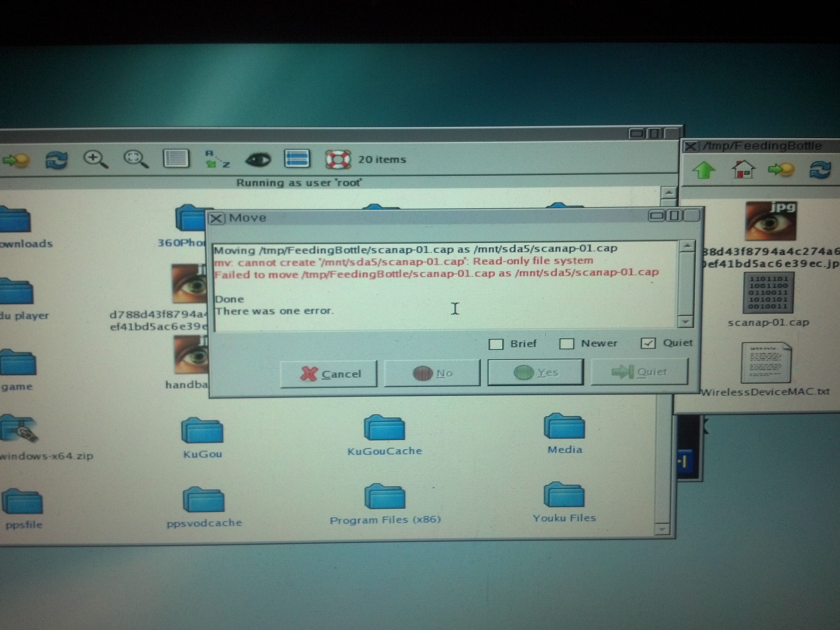Click the A-Z sort order icon
The width and height of the screenshot is (840, 630).
[x=217, y=159]
